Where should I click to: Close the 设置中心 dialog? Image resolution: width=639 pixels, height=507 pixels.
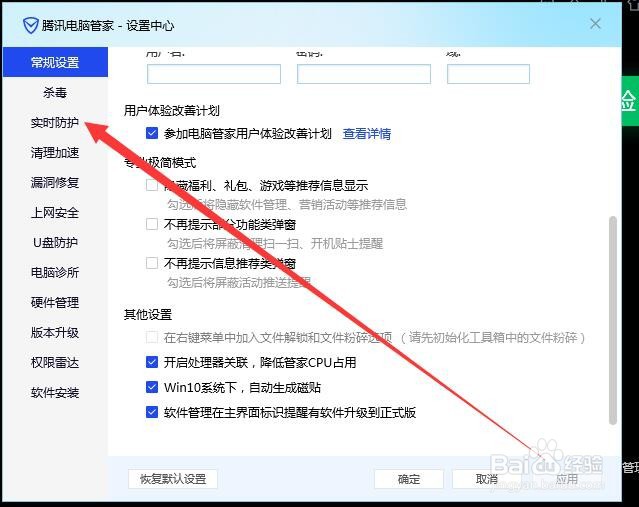coord(595,24)
